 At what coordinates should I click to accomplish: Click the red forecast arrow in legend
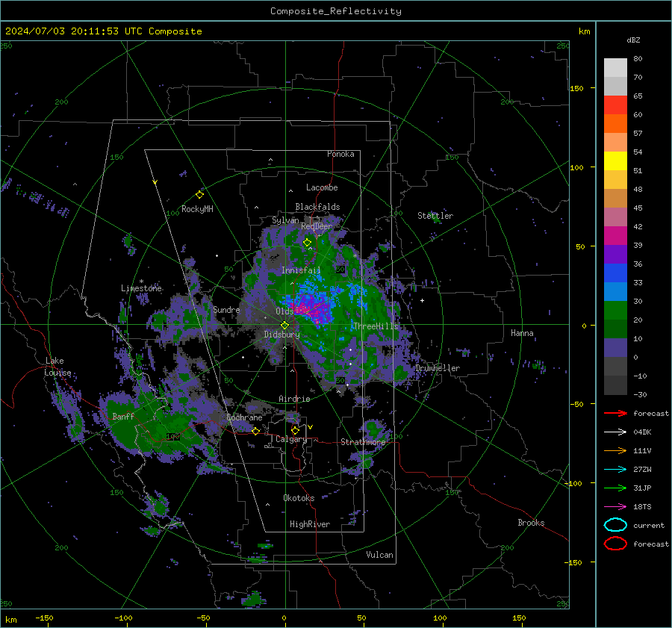615,413
